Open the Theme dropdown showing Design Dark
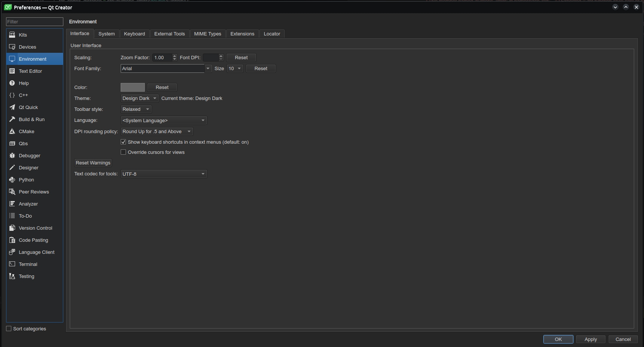Viewport: 644px width, 347px height. (140, 98)
